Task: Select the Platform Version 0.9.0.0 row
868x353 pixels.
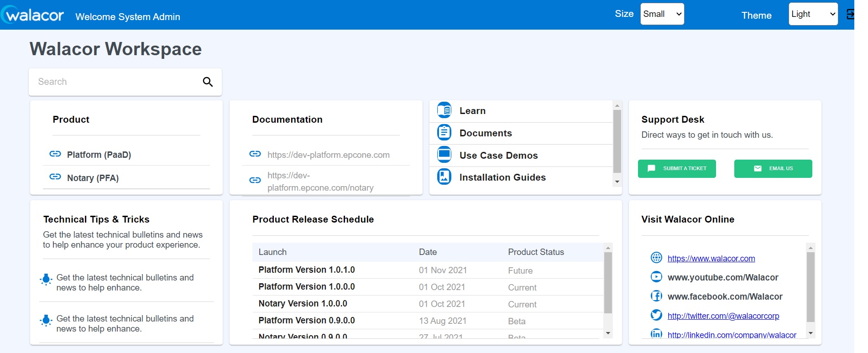Action: tap(428, 321)
